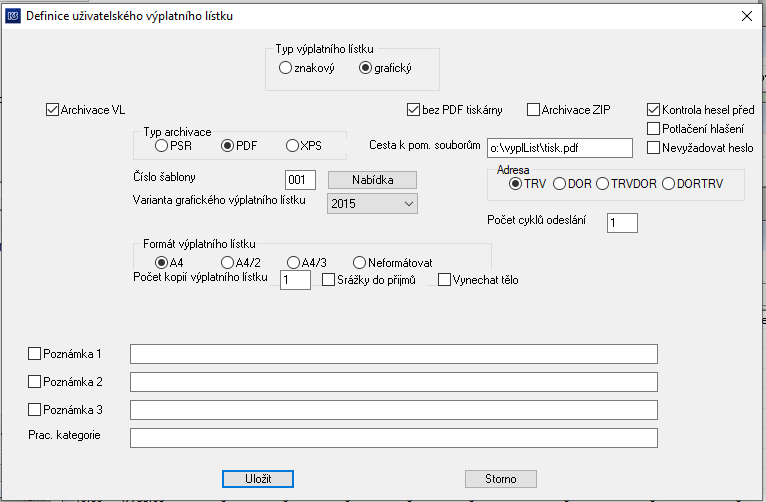Enable the Poznámka 2 checkbox
766x502 pixels.
tap(34, 381)
